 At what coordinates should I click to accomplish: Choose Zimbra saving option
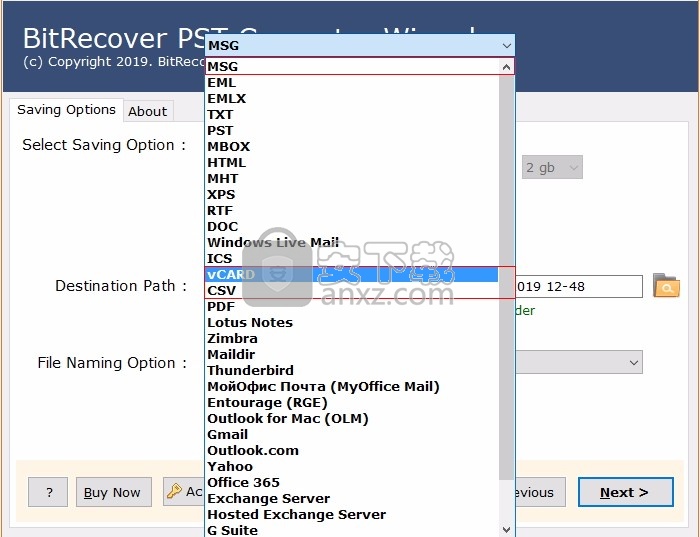(x=352, y=338)
